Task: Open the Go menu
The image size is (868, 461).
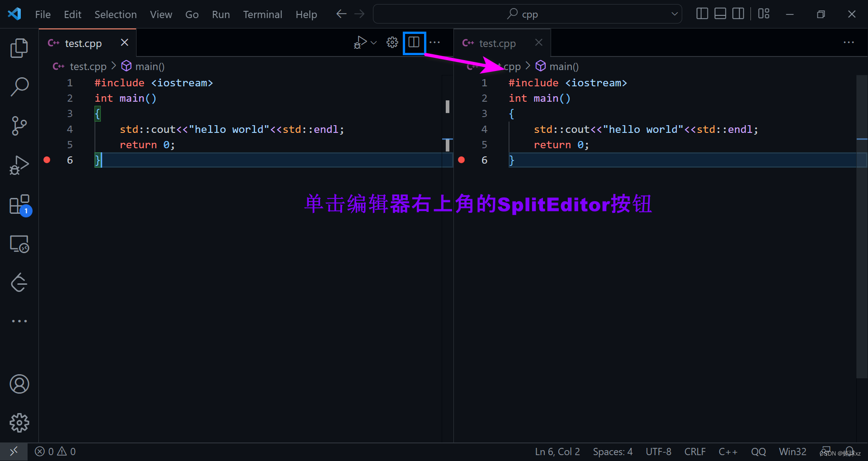Action: 192,14
